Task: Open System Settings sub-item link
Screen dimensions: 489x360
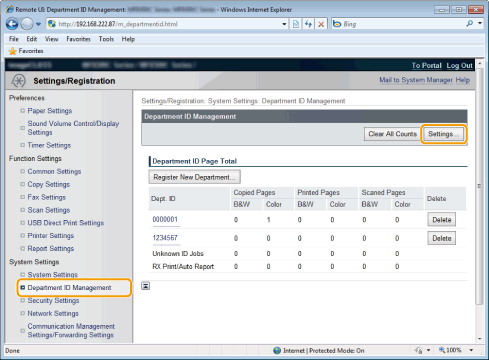Action: (52, 275)
